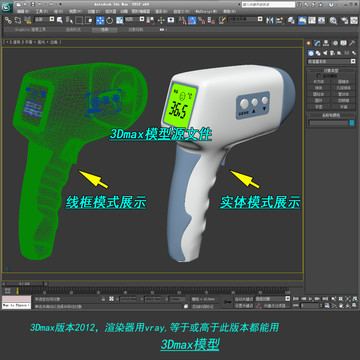
Task: Click the rectangular selection region icon
Action: click(x=79, y=20)
